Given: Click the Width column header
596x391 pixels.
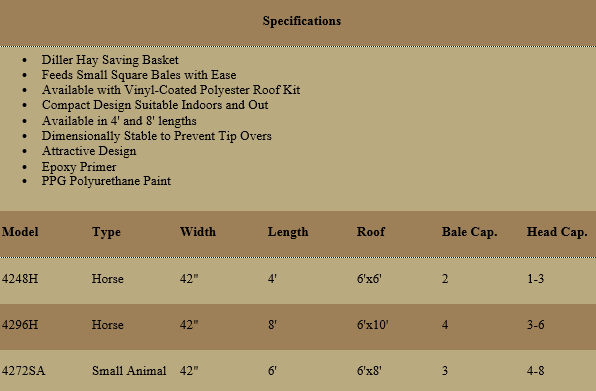Looking at the screenshot, I should click(198, 232).
